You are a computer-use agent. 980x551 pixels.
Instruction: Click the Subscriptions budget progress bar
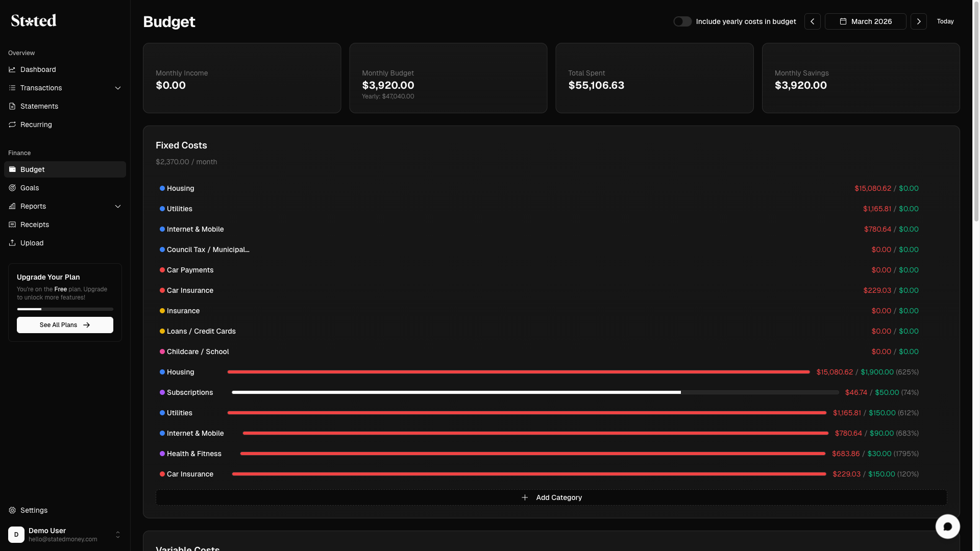coord(535,392)
